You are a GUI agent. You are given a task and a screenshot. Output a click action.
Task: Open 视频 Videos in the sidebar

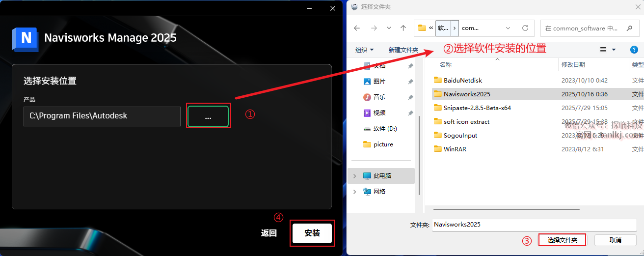coord(379,113)
